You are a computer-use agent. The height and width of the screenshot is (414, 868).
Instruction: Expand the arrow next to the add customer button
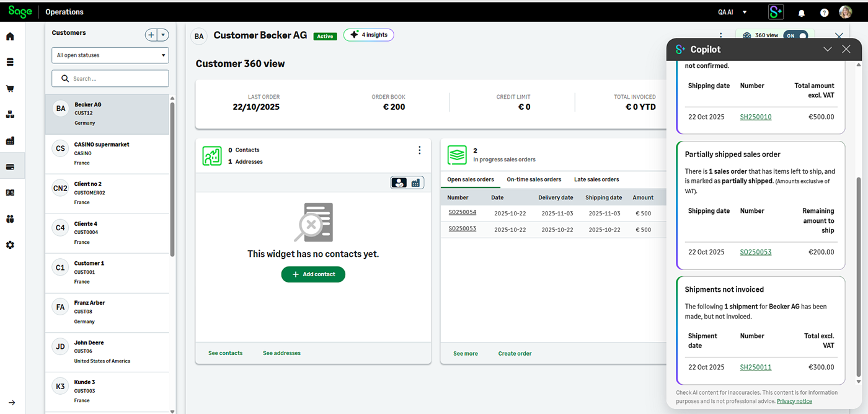click(x=162, y=35)
